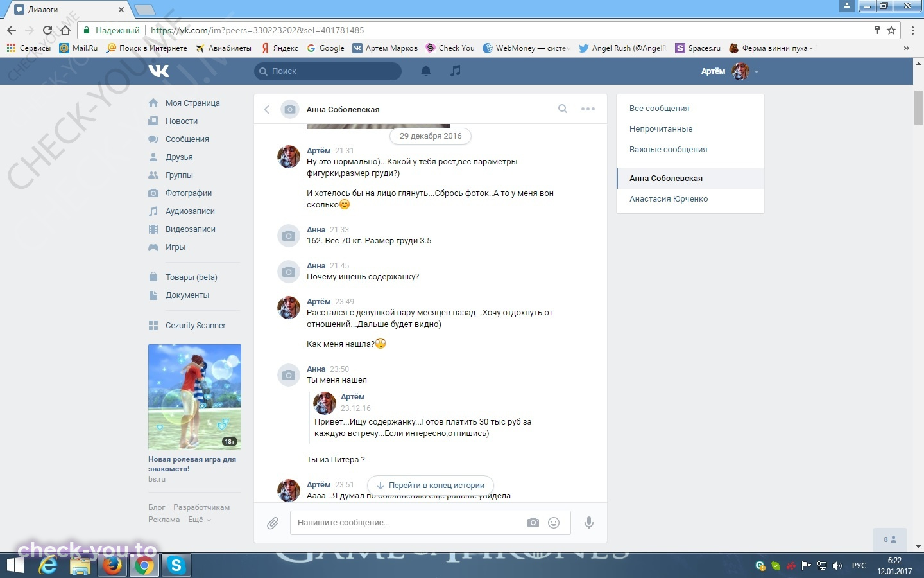The image size is (924, 578).
Task: Open the role-playing game ad thumbnail
Action: (x=194, y=397)
